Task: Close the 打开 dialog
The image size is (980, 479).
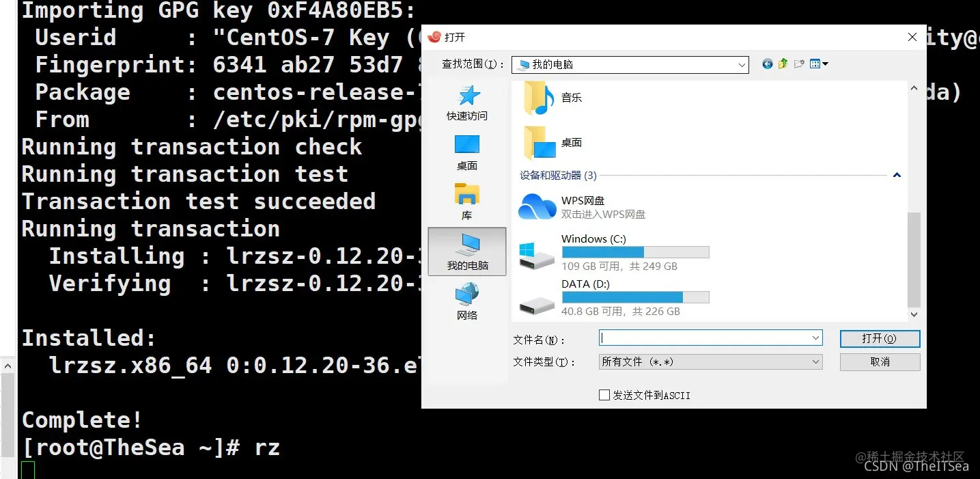Action: click(912, 37)
